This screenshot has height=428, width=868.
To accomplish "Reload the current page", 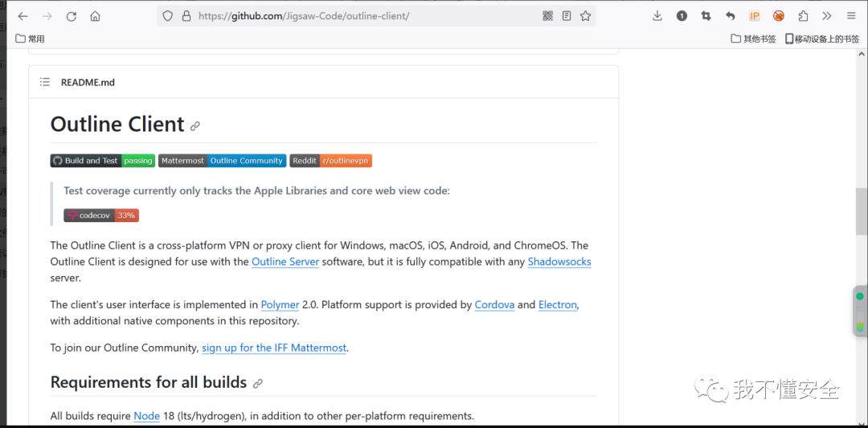I will (x=72, y=16).
